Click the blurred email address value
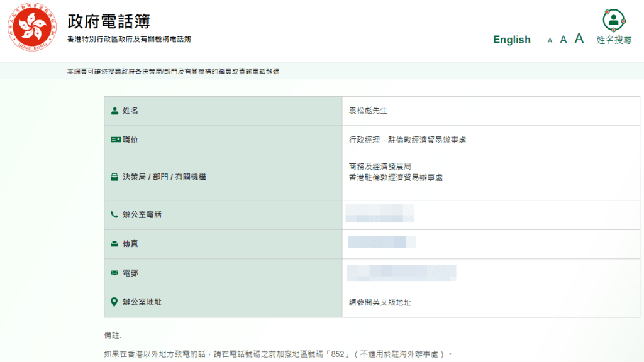This screenshot has width=644, height=362. (x=401, y=273)
